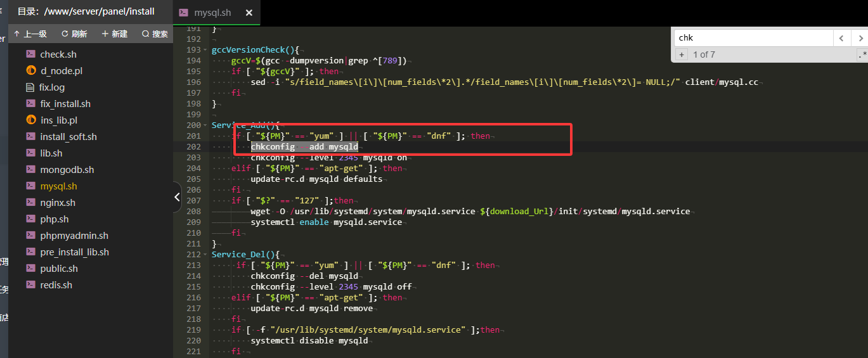Click the update-rc.d mysqld defaults line
The image size is (868, 358).
point(316,179)
